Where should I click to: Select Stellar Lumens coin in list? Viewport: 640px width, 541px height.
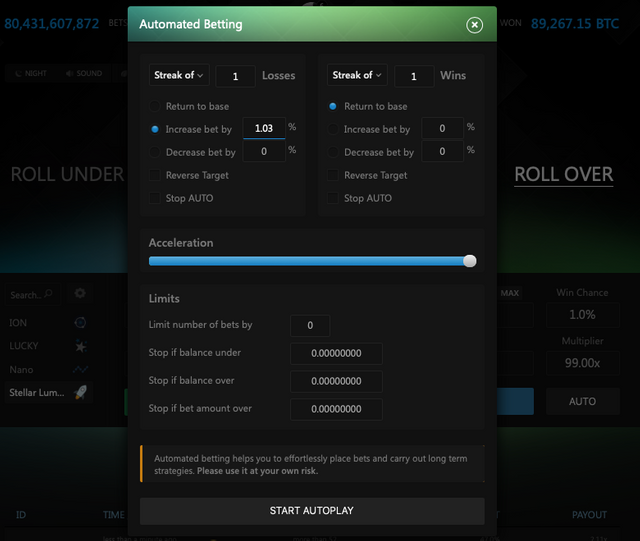pos(48,392)
